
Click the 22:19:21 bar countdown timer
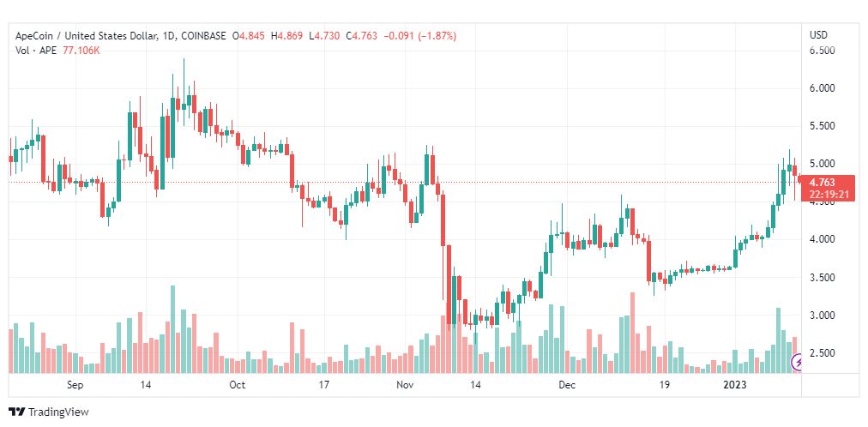[x=825, y=195]
